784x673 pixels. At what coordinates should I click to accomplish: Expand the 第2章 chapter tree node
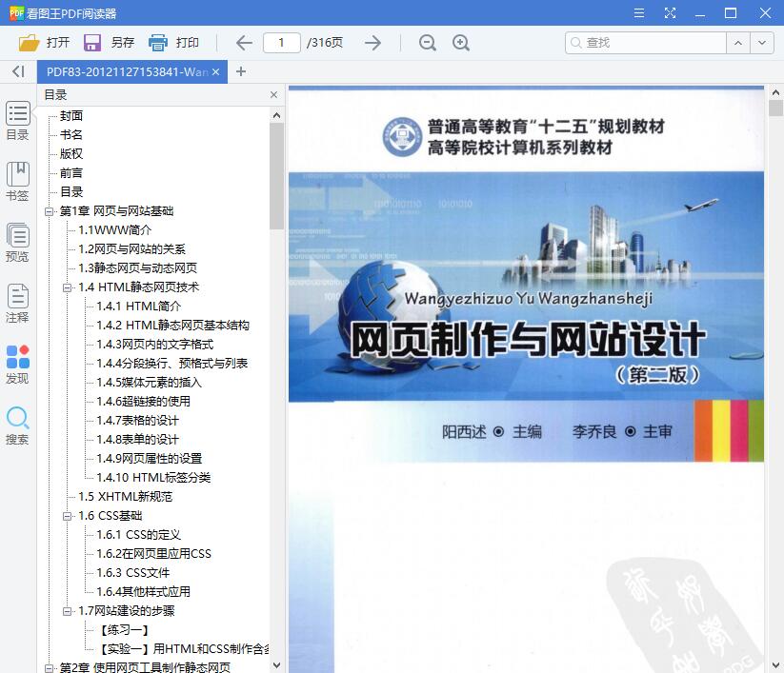click(x=49, y=667)
